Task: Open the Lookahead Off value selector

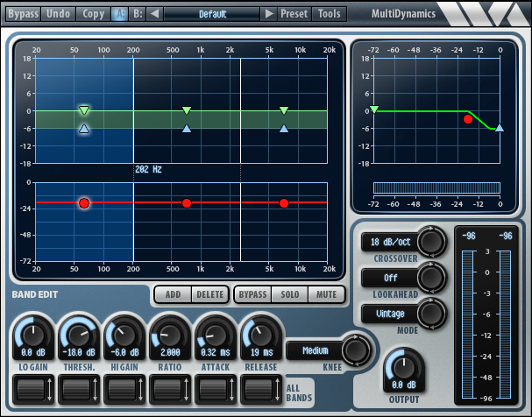Action: 390,278
